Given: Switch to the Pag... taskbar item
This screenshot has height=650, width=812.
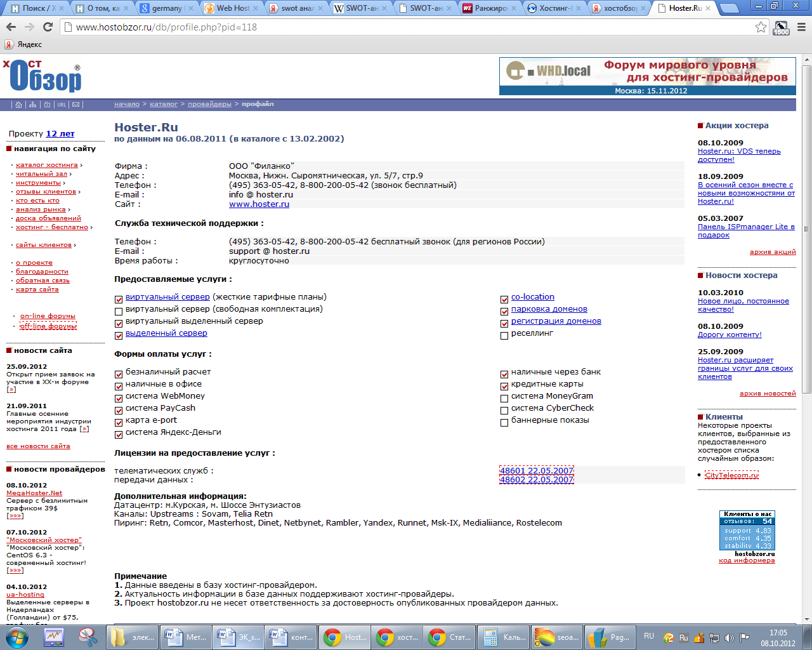Looking at the screenshot, I should (x=610, y=637).
